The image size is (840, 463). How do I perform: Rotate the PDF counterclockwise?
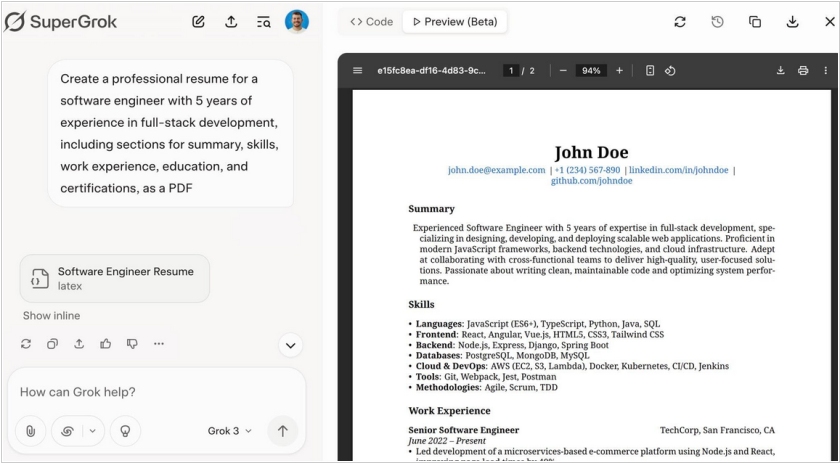pos(670,71)
